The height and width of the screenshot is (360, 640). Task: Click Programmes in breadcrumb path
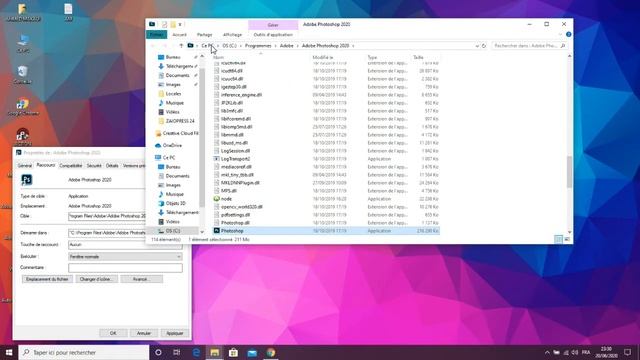coord(258,46)
